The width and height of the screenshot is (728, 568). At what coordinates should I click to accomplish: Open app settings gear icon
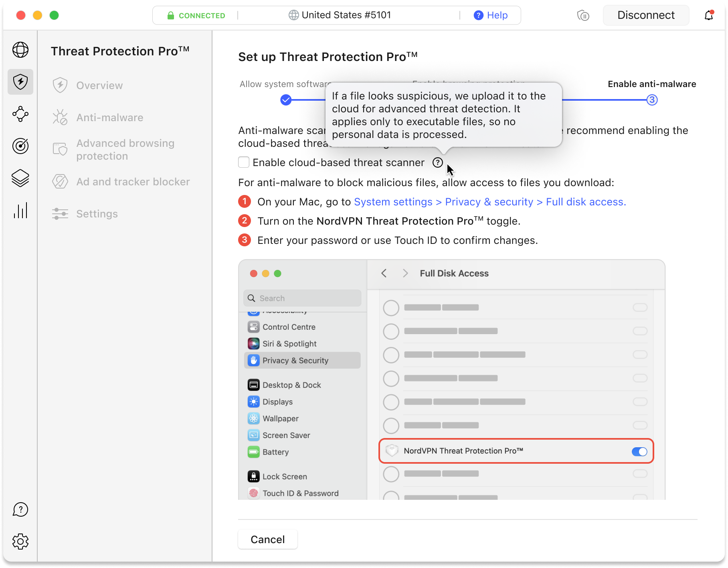(x=20, y=542)
